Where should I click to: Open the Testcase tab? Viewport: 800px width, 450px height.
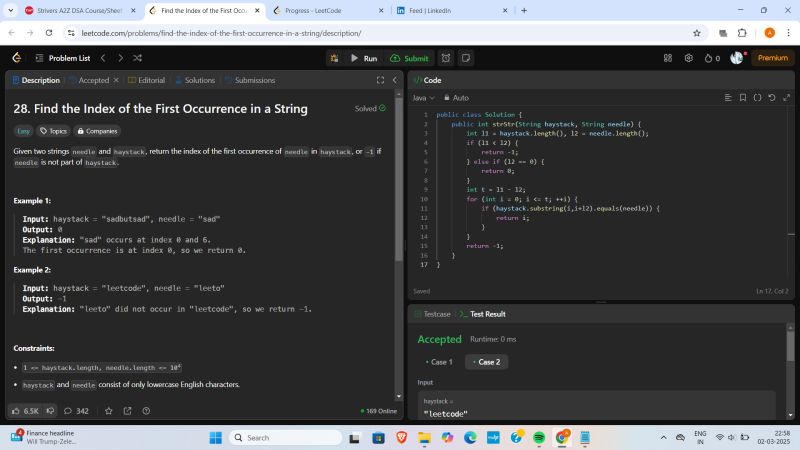(x=434, y=314)
